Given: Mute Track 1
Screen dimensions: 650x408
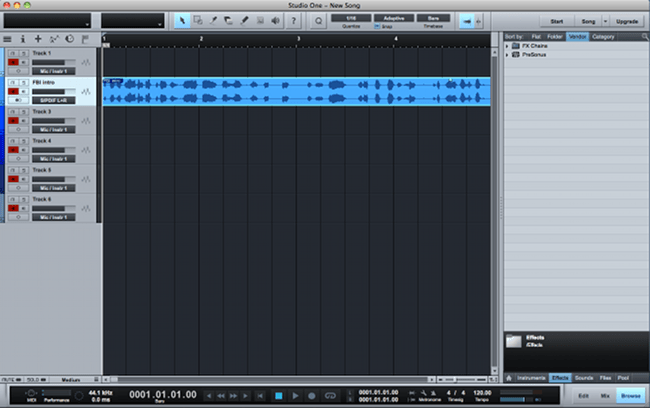Looking at the screenshot, I should coord(13,53).
